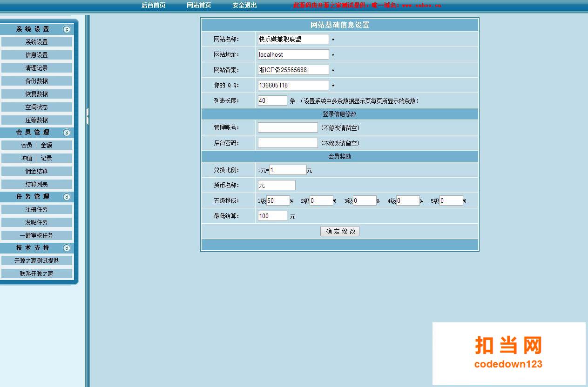Open 恢复数据 sidebar item
The width and height of the screenshot is (588, 387).
(36, 94)
